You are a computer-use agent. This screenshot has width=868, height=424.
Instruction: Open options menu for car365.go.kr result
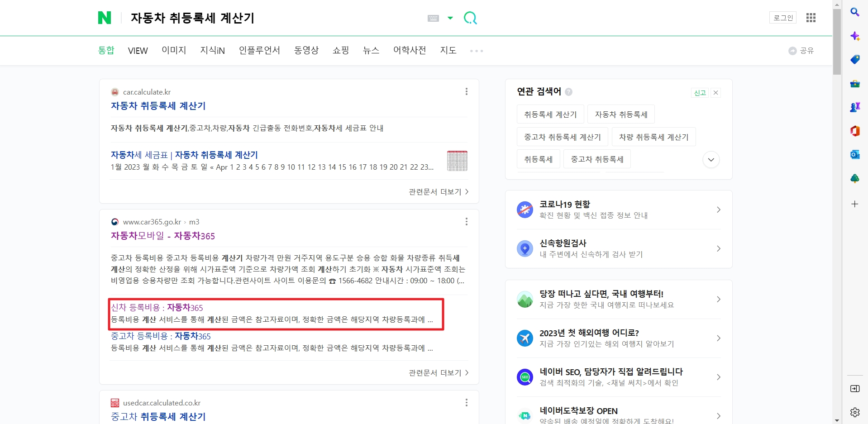coord(466,222)
